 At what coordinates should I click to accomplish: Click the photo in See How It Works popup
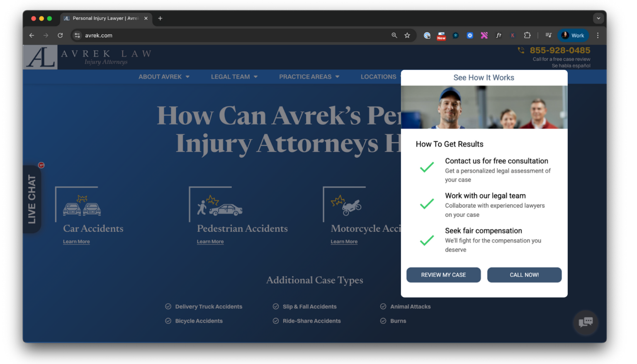484,107
